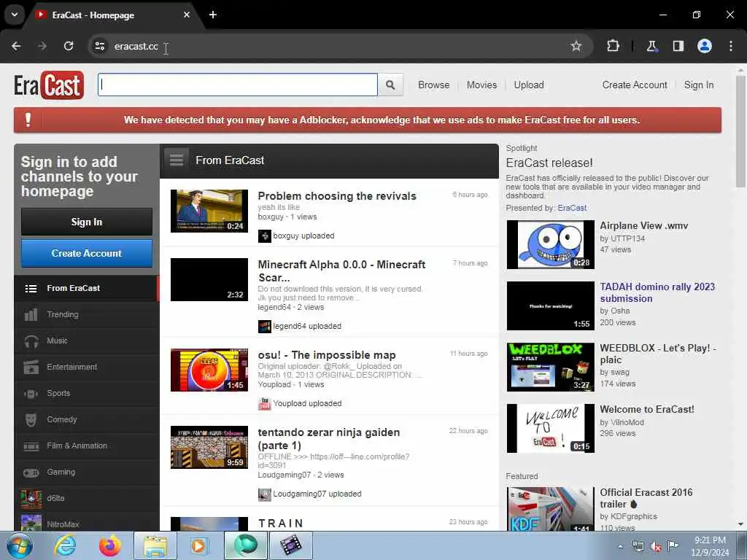Open Official Eracast 2016 trailer

pos(646,498)
